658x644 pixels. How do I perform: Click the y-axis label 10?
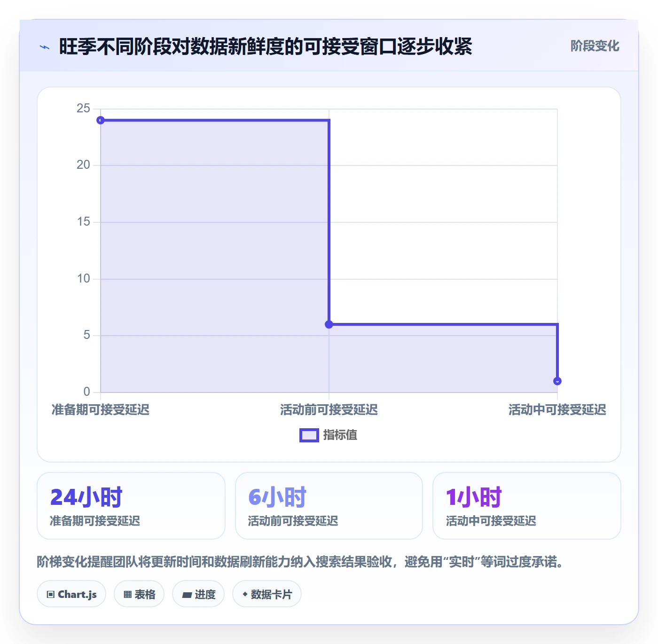point(83,279)
